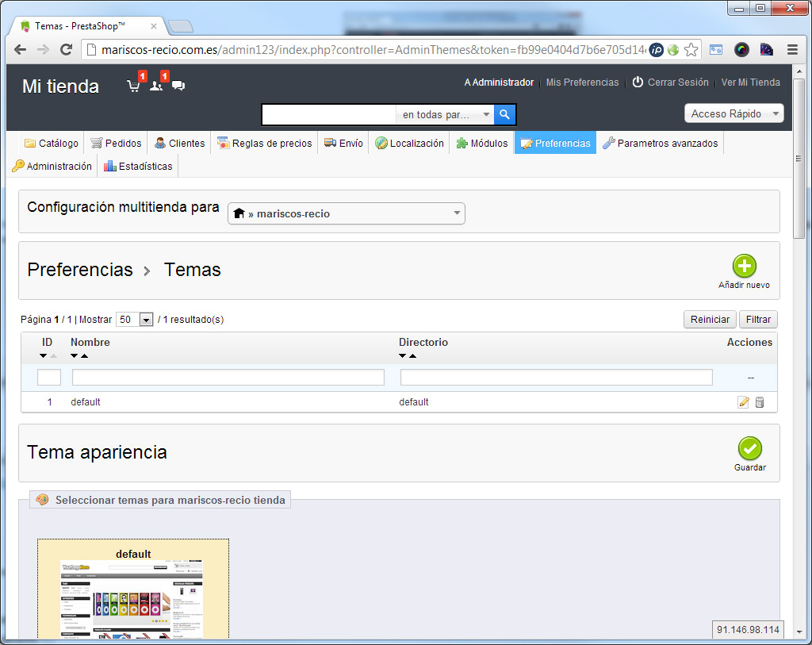Open the Envío menu tab
This screenshot has width=812, height=645.
pyautogui.click(x=343, y=143)
